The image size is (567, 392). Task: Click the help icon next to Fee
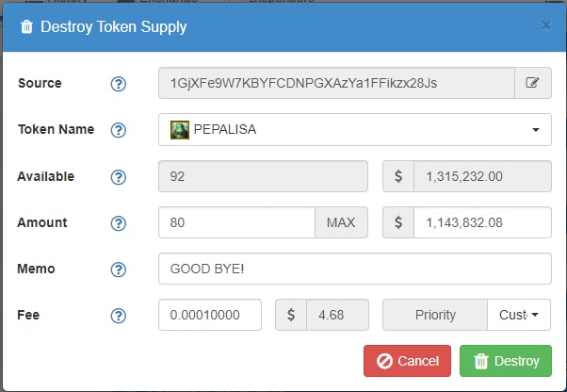point(119,316)
